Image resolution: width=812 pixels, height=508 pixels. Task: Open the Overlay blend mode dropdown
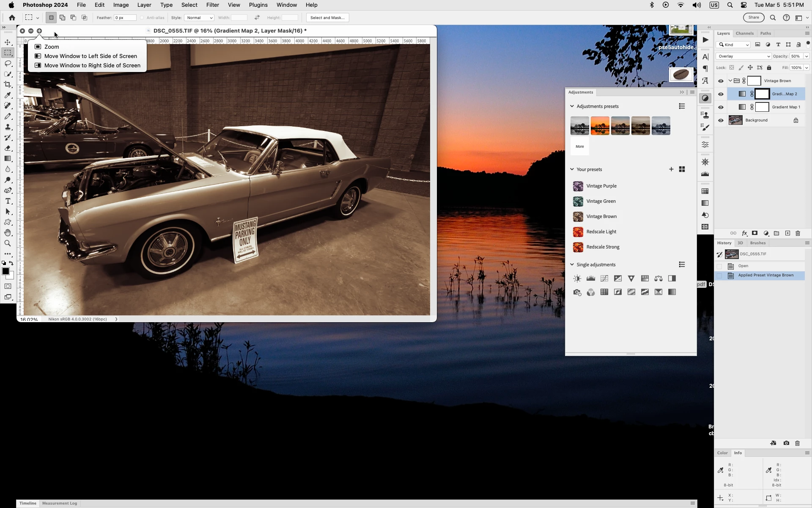pos(743,56)
